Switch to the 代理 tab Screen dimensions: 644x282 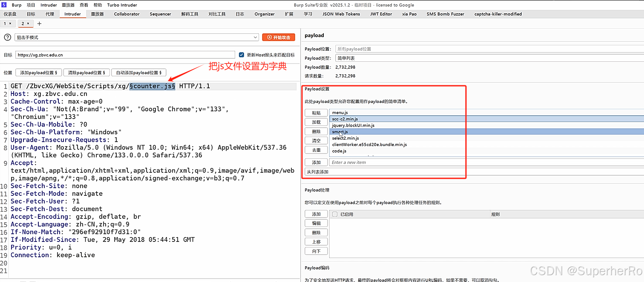pos(50,14)
